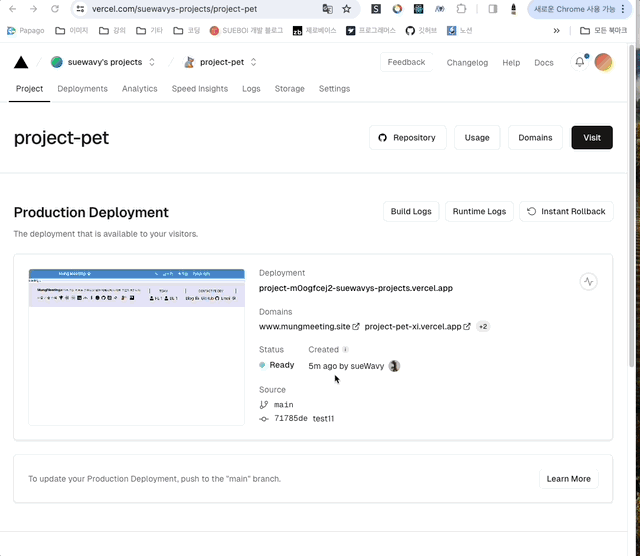The height and width of the screenshot is (556, 640).
Task: Open the 이미지 bookmark folder
Action: tap(72, 31)
